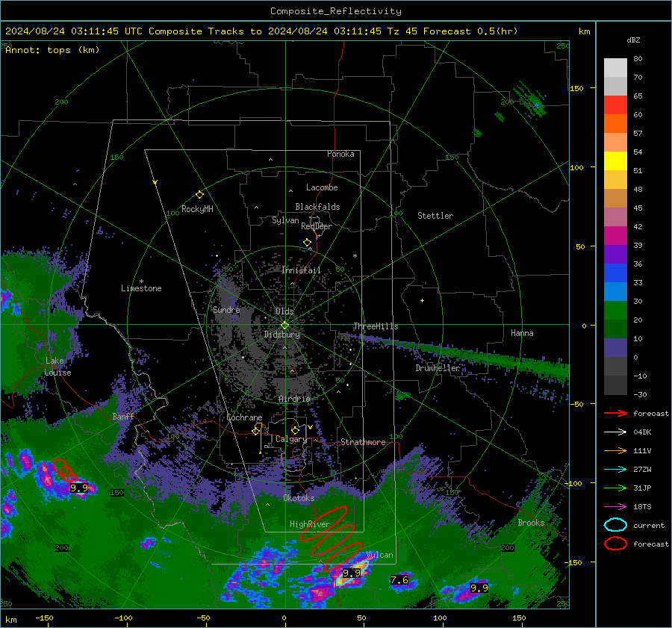Click the Stettler town label

[x=435, y=216]
